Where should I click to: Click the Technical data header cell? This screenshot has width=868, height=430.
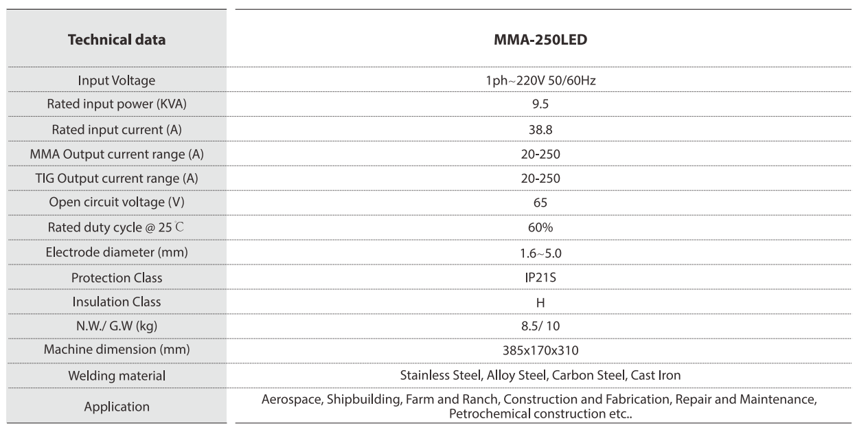point(117,40)
